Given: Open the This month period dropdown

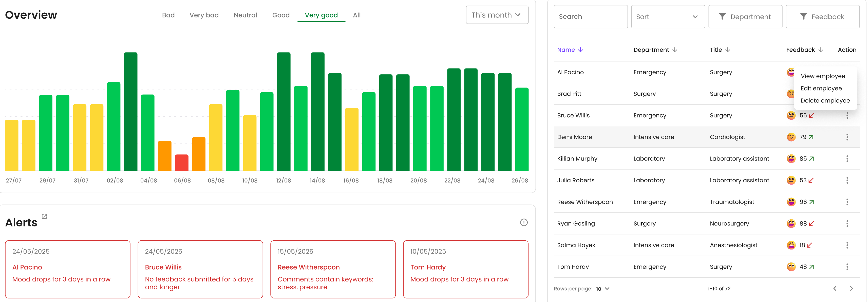Looking at the screenshot, I should (497, 15).
